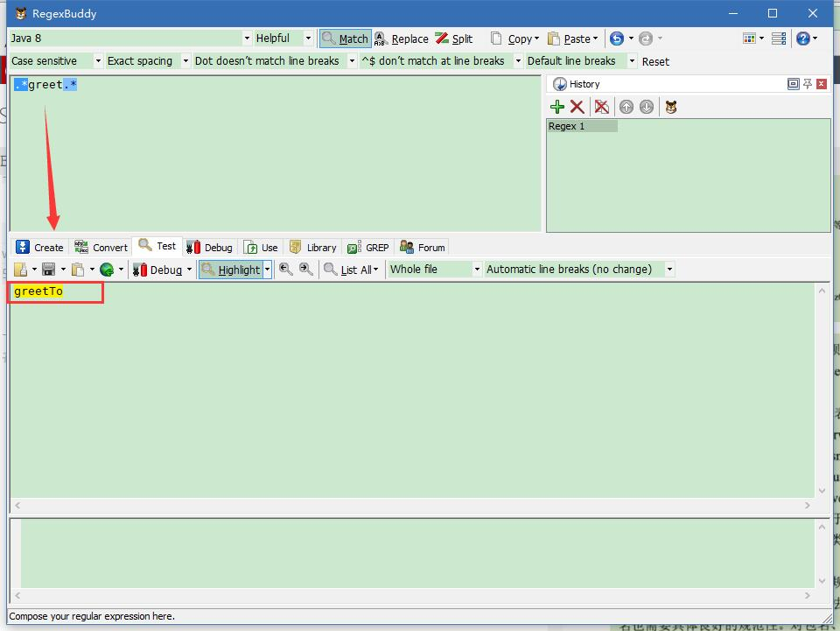Switch to Split mode
This screenshot has height=631, width=840.
454,39
